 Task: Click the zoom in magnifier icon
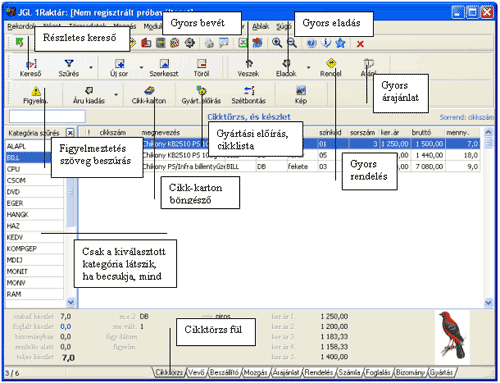point(277,43)
